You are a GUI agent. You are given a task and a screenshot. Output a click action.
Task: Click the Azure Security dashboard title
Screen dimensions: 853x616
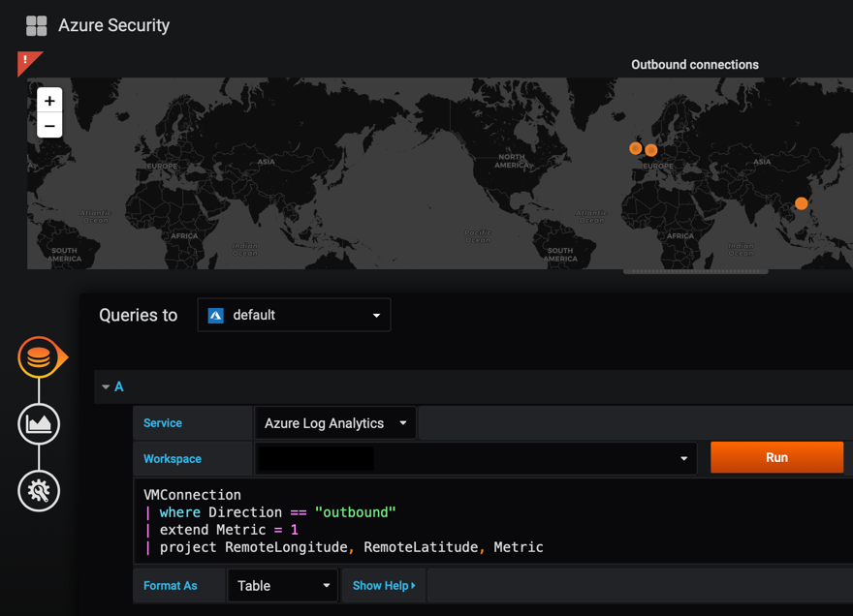tap(114, 25)
